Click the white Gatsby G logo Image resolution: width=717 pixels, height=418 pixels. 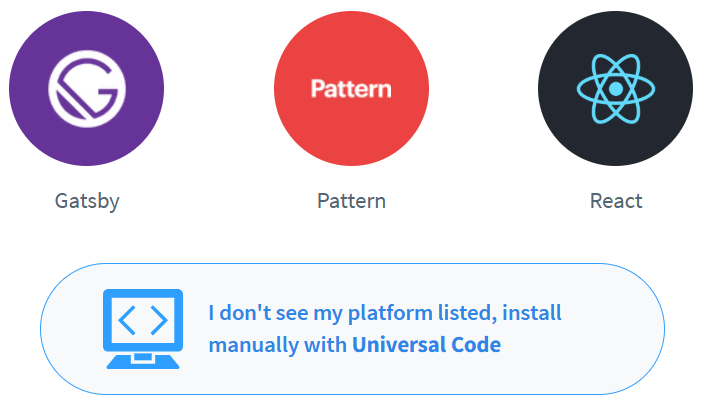(x=87, y=89)
